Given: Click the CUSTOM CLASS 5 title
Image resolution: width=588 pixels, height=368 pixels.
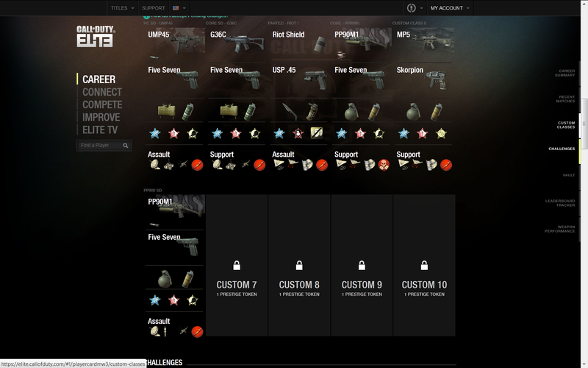Looking at the screenshot, I should click(409, 24).
